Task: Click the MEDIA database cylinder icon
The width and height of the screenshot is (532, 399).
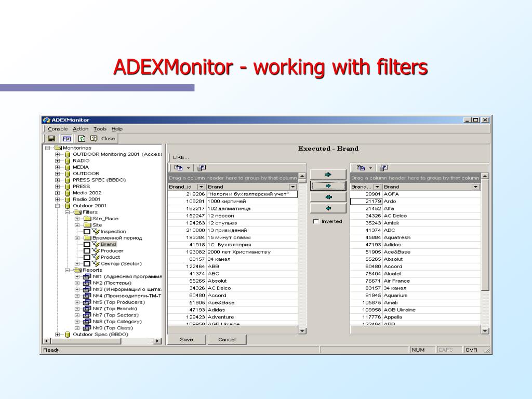Action: [x=67, y=167]
